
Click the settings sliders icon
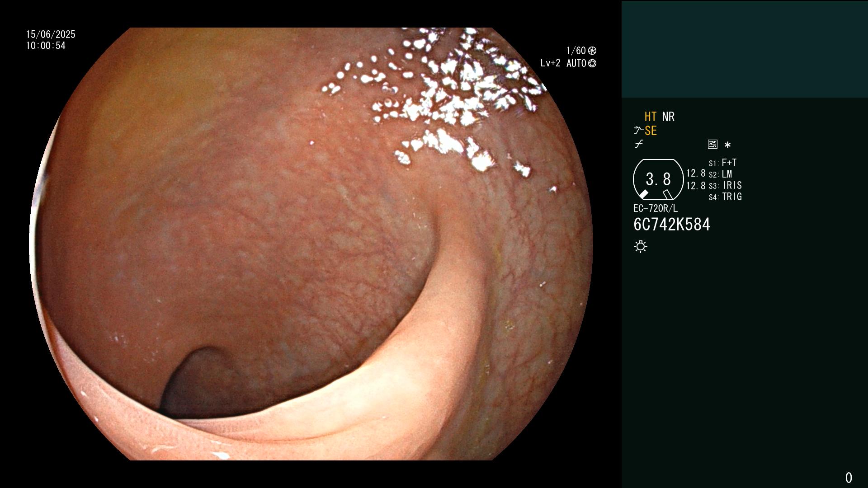click(712, 145)
